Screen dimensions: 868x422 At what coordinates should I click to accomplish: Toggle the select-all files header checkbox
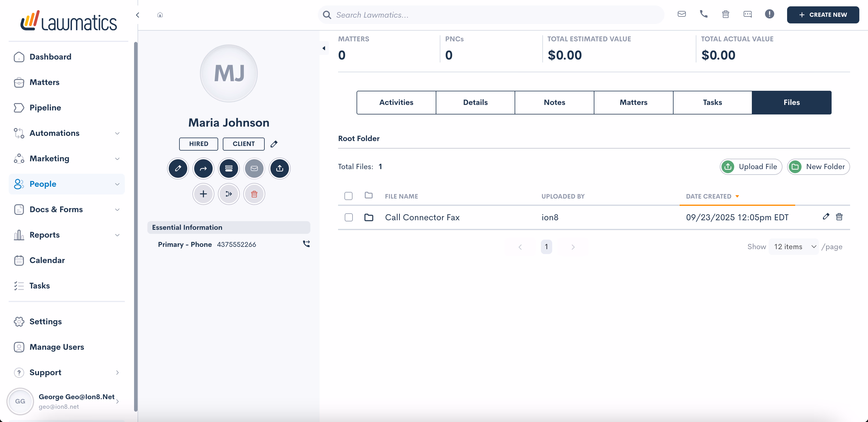point(348,196)
